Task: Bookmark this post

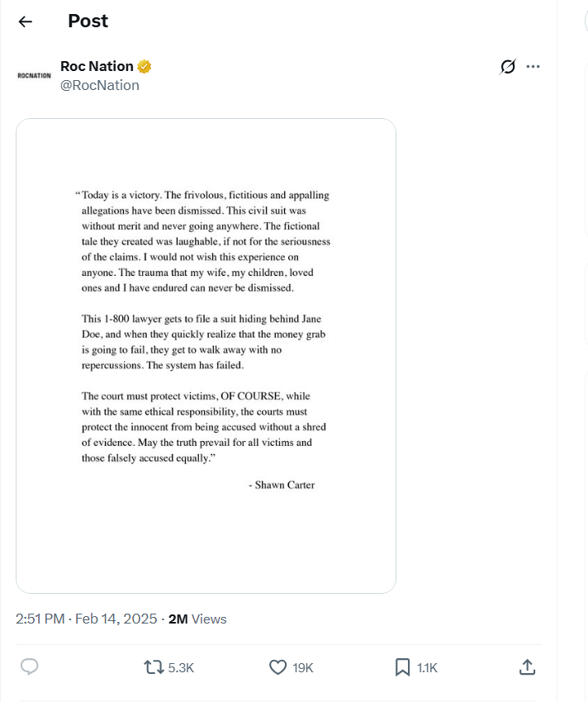Action: [x=402, y=666]
